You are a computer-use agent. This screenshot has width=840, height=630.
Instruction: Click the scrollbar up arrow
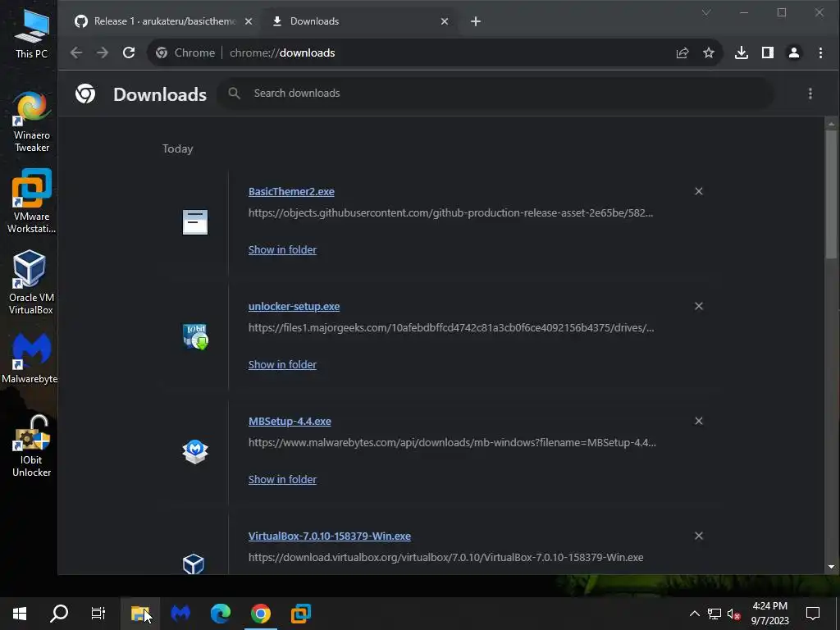tap(831, 123)
